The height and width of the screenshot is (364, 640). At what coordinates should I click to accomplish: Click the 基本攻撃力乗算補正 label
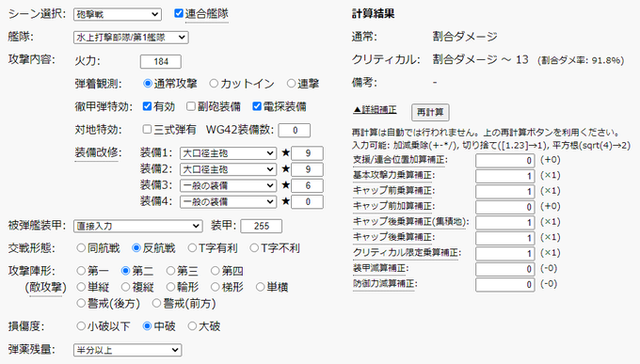tap(392, 175)
